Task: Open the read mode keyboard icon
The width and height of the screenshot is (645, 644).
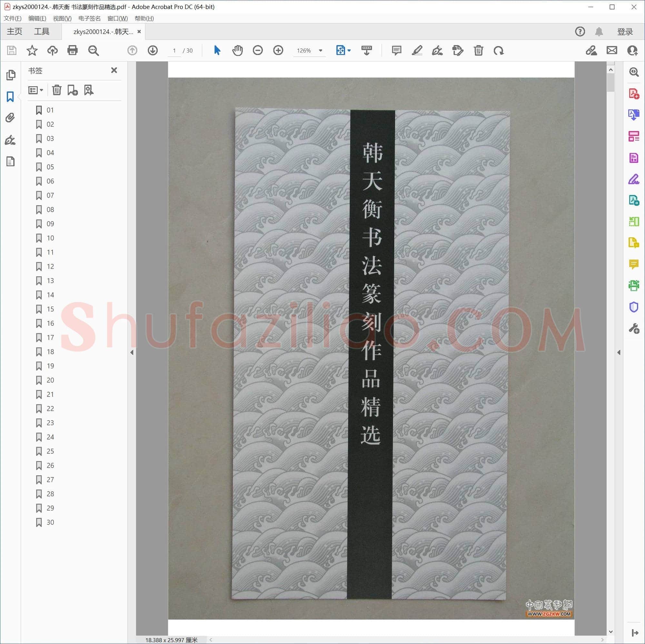Action: 367,51
